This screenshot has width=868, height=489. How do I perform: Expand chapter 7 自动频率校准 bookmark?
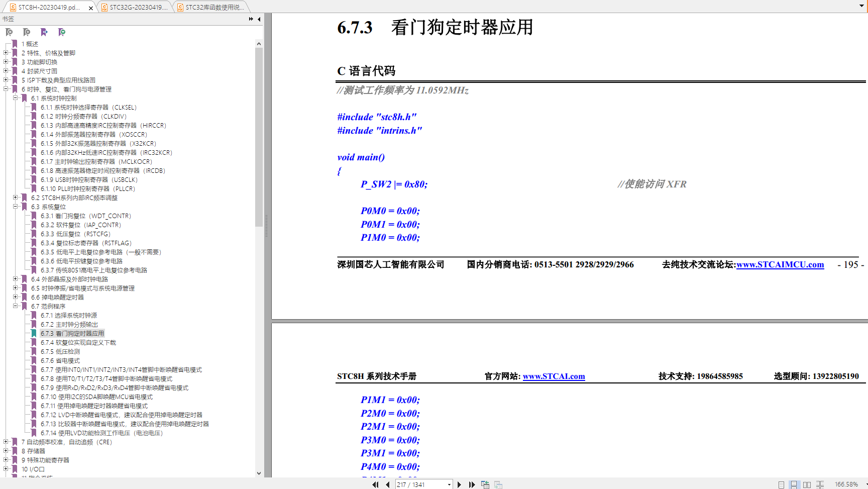(6, 442)
